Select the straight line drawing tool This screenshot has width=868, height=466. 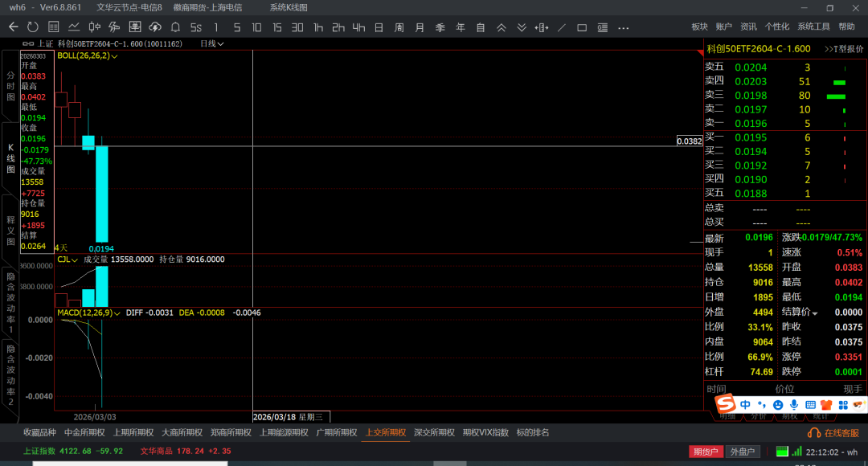point(562,27)
